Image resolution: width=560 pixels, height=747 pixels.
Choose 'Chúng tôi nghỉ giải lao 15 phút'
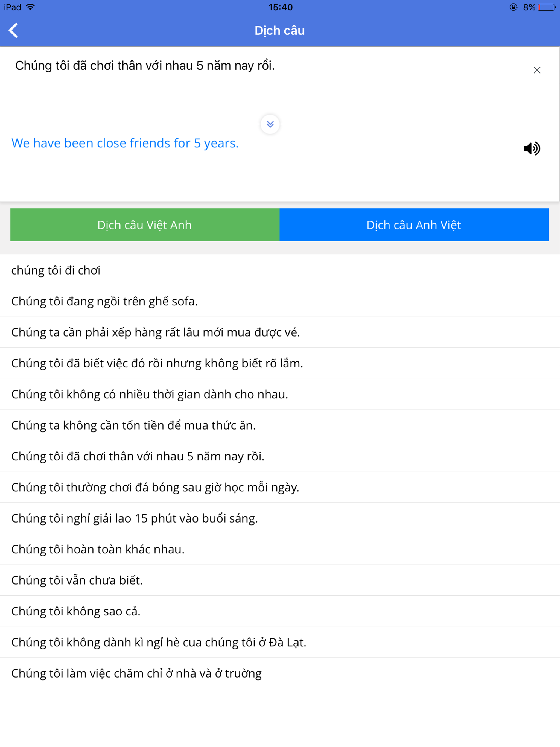click(x=280, y=518)
